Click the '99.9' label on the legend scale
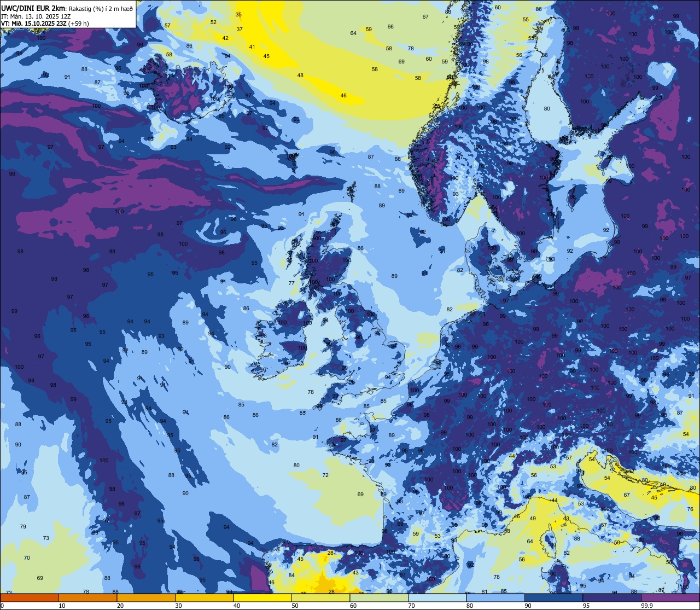The image size is (700, 610). (647, 606)
